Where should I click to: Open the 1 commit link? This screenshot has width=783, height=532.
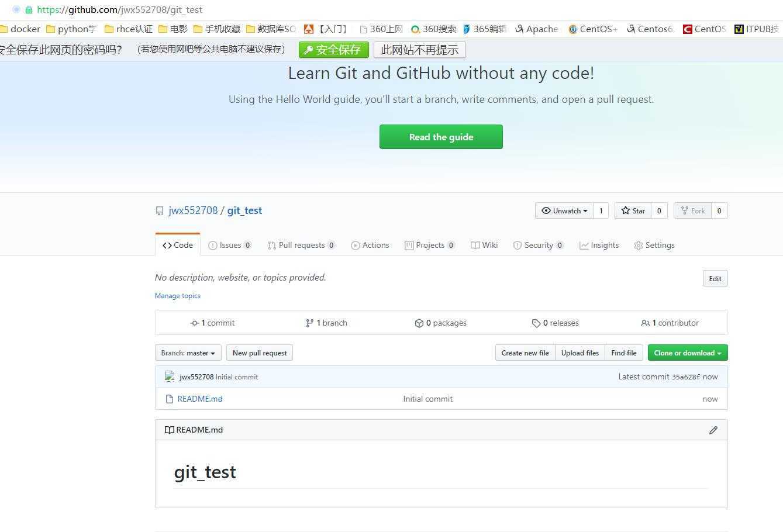click(x=212, y=323)
